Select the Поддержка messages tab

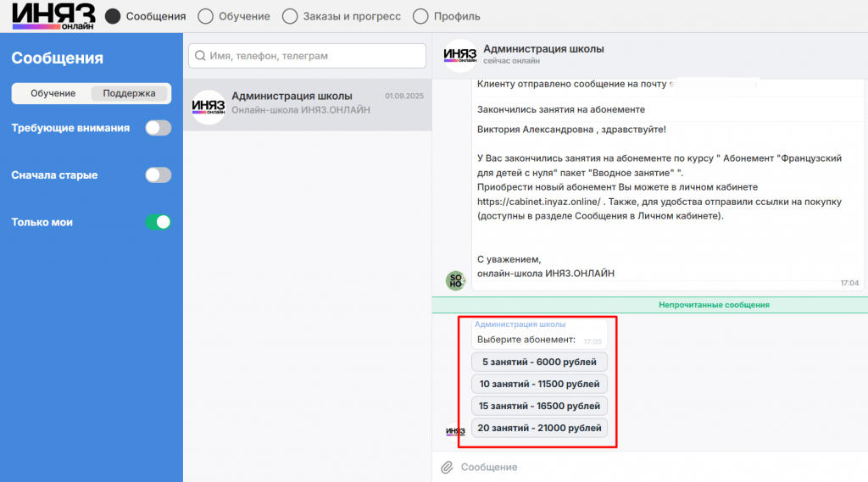[x=129, y=93]
